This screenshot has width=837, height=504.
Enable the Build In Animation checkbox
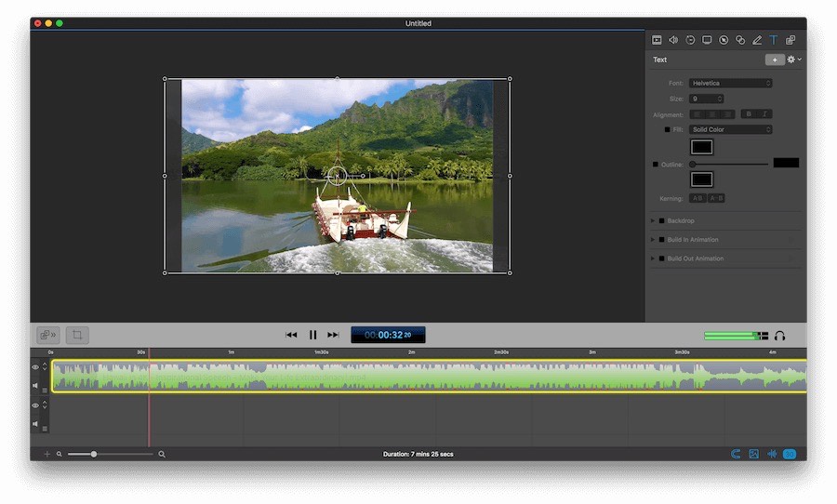[662, 240]
